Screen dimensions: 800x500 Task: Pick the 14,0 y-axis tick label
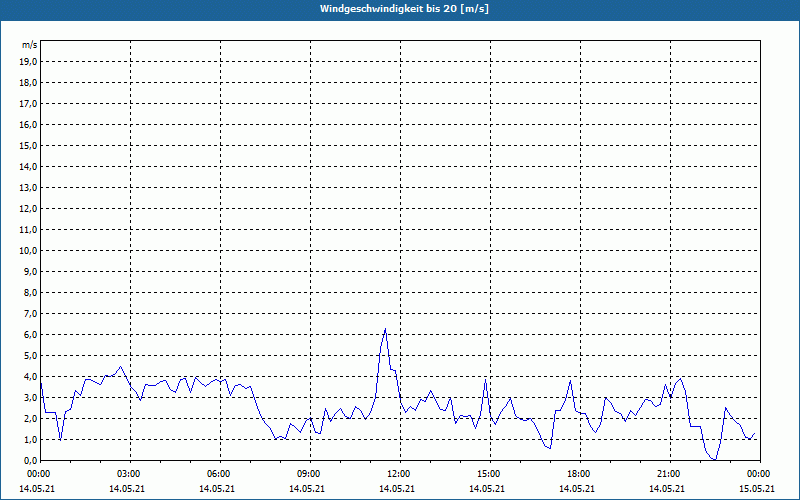pos(28,166)
